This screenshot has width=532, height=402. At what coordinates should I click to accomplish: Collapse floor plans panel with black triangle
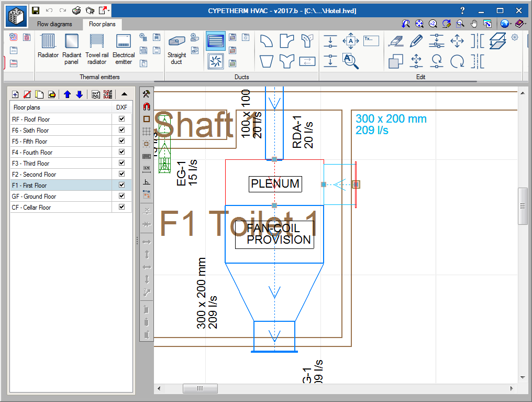click(124, 94)
